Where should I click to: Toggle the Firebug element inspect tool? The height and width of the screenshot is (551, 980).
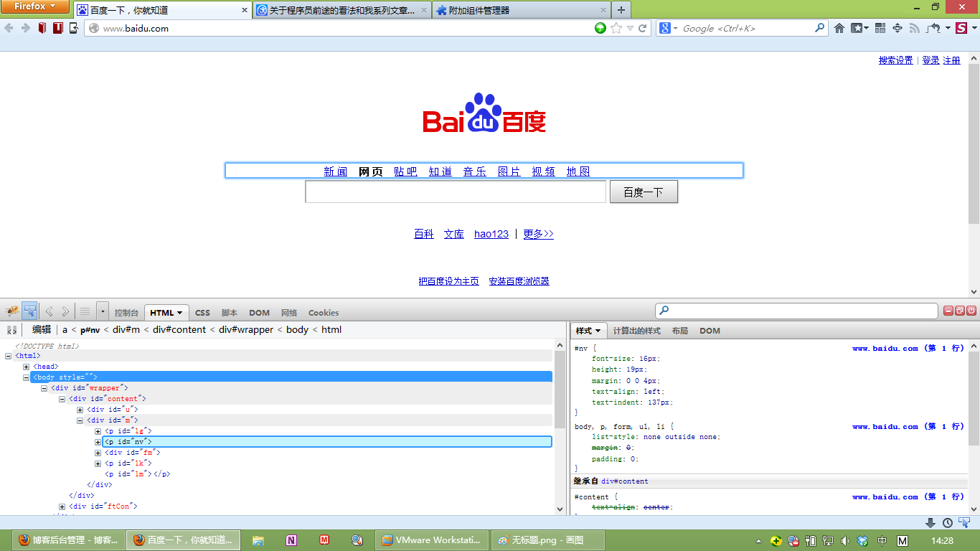click(29, 311)
